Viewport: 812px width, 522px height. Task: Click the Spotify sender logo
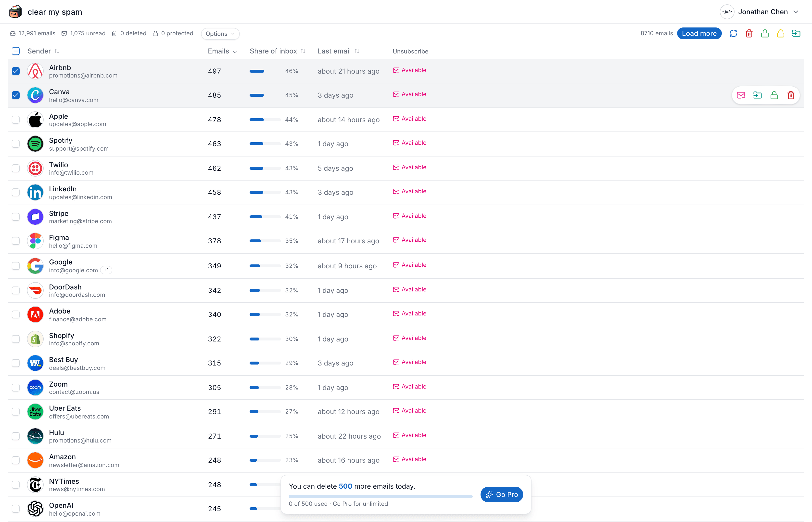coord(35,144)
